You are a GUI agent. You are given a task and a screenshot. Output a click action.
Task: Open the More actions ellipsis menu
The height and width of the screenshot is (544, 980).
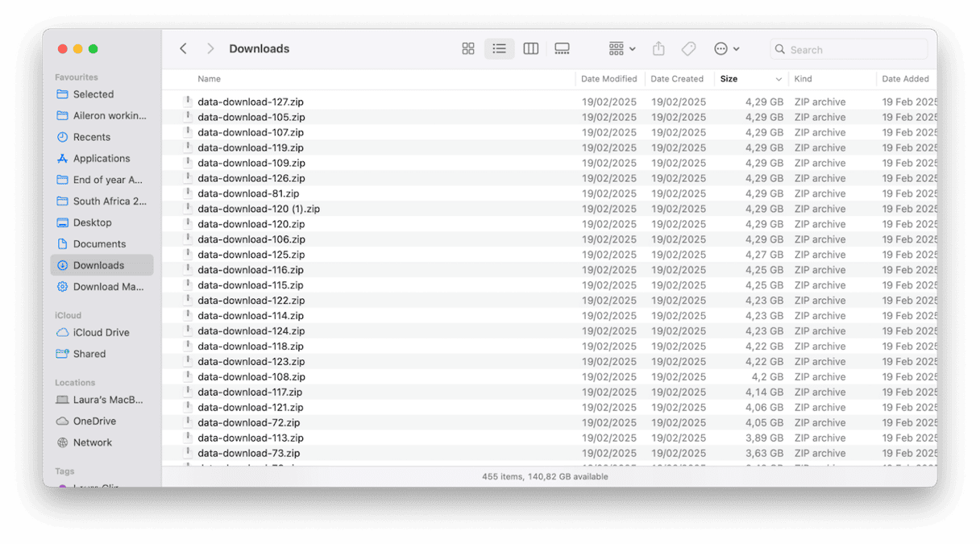click(727, 49)
